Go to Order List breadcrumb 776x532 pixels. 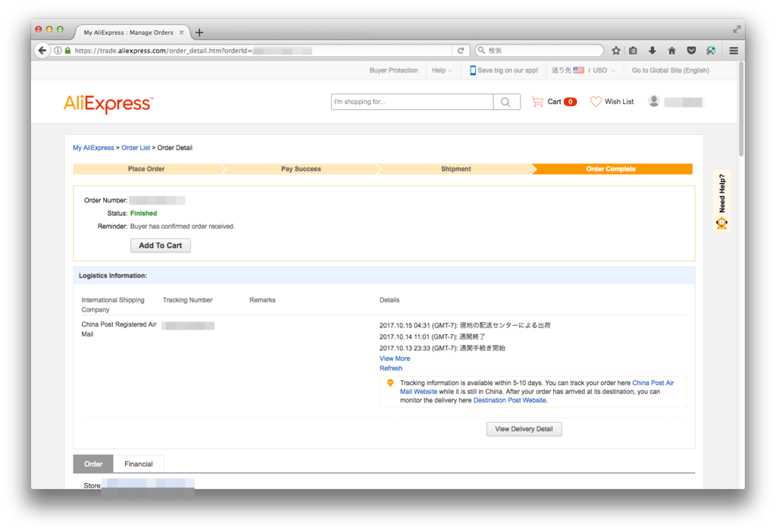pos(136,148)
